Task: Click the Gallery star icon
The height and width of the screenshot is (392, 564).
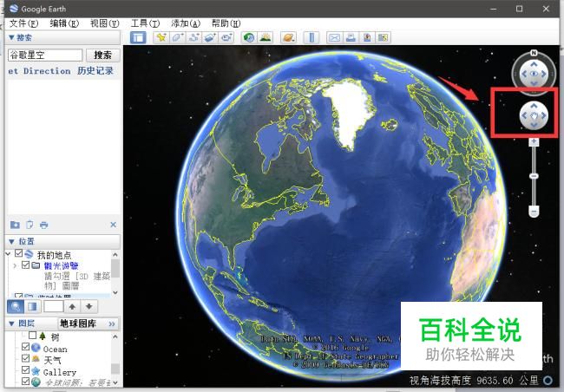Action: tap(36, 370)
